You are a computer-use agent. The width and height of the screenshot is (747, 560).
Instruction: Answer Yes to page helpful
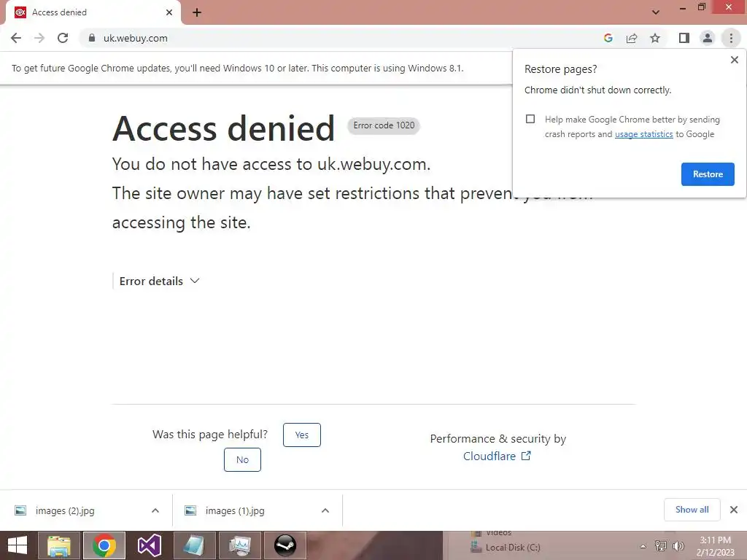(301, 435)
